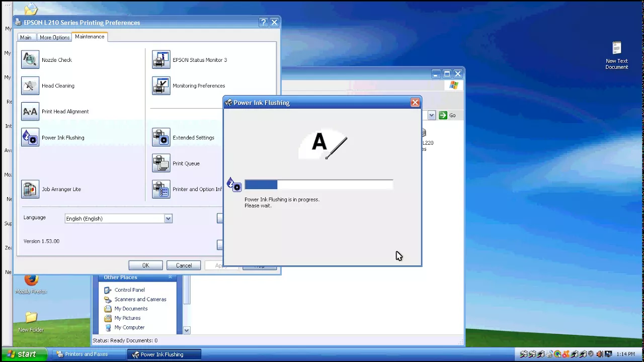Click the Power Ink Flushing taskbar button
Viewport: 644px width, 362px height.
[164, 354]
